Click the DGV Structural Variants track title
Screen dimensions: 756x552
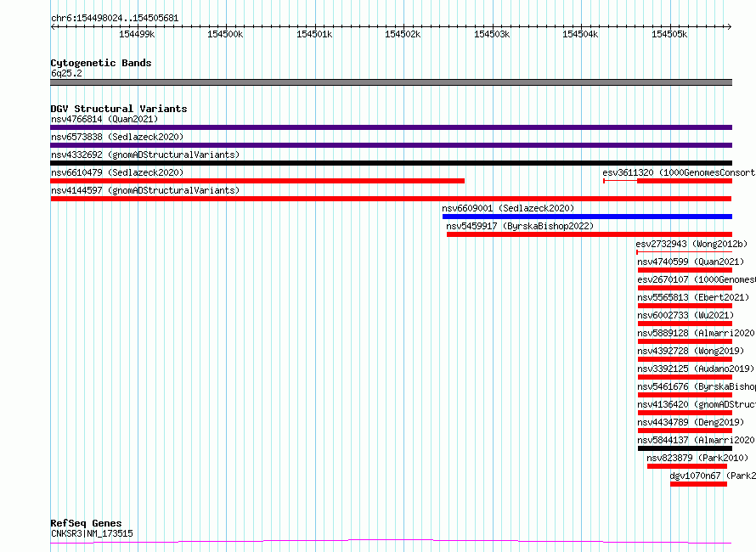pyautogui.click(x=119, y=109)
